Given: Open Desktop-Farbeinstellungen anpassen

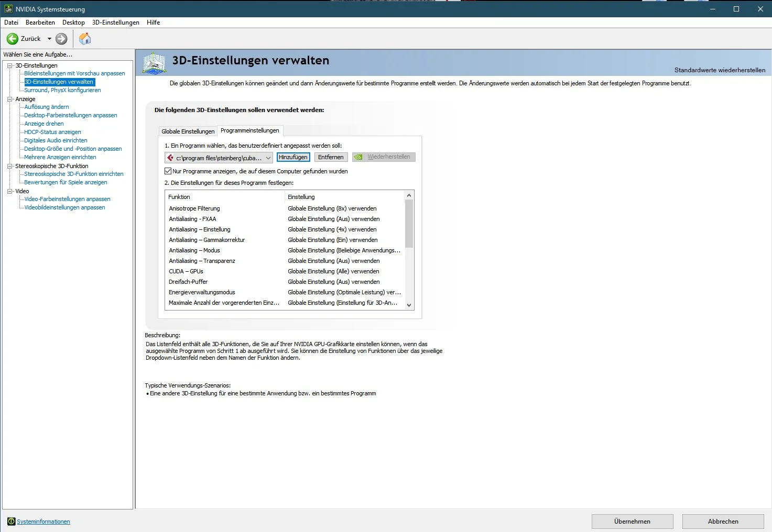Looking at the screenshot, I should tap(71, 115).
